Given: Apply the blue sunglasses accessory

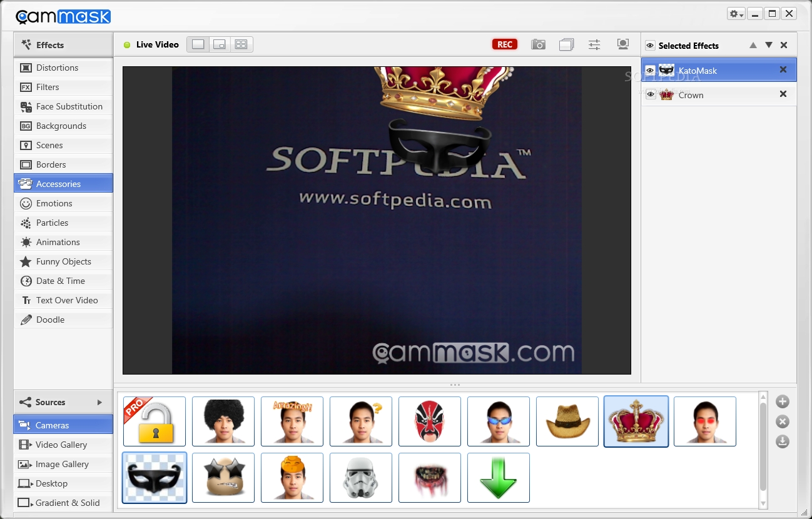Looking at the screenshot, I should pyautogui.click(x=499, y=421).
